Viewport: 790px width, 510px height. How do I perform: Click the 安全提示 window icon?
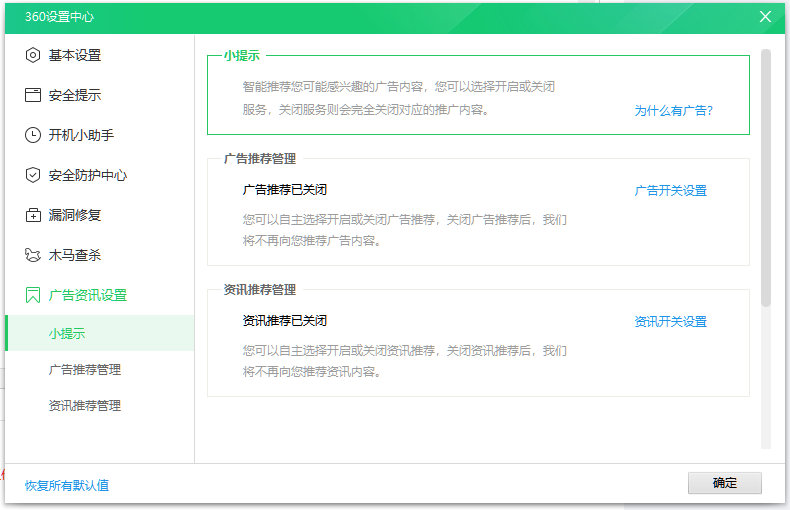point(33,95)
